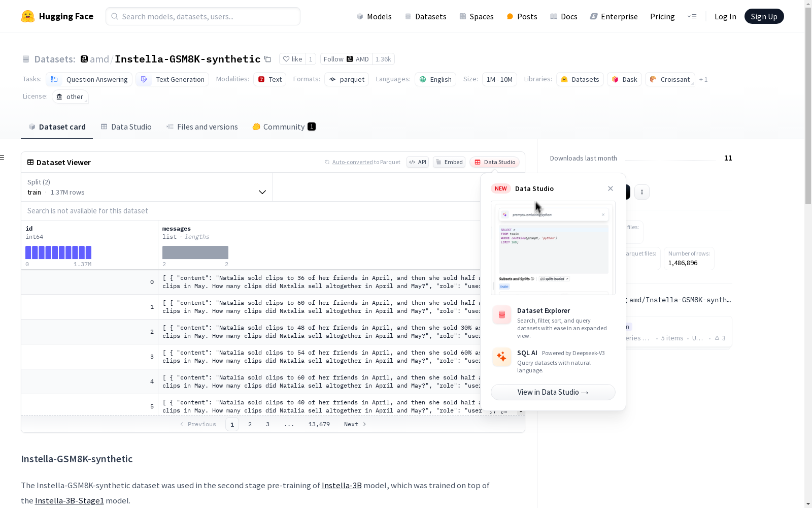This screenshot has width=812, height=508.
Task: Click the Log In link
Action: click(725, 16)
